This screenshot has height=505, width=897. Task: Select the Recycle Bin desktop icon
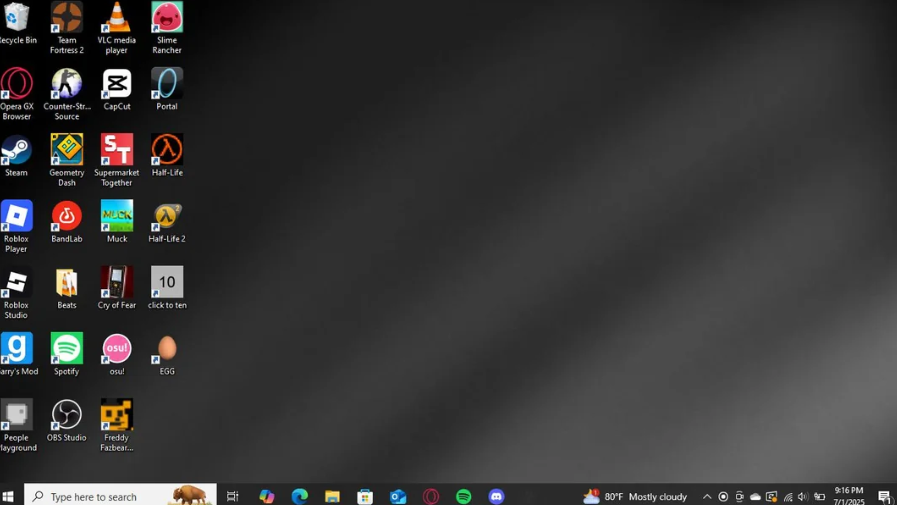click(17, 23)
